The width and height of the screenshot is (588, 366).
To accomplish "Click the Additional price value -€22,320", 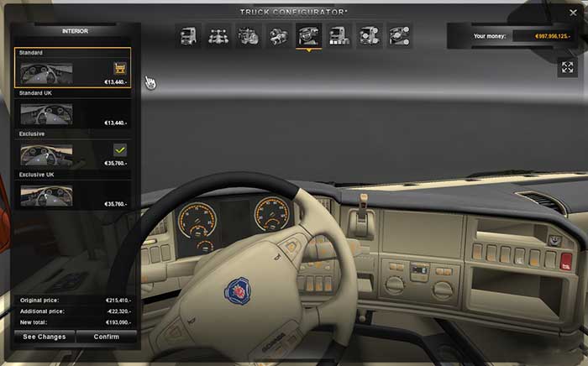I will [x=118, y=311].
